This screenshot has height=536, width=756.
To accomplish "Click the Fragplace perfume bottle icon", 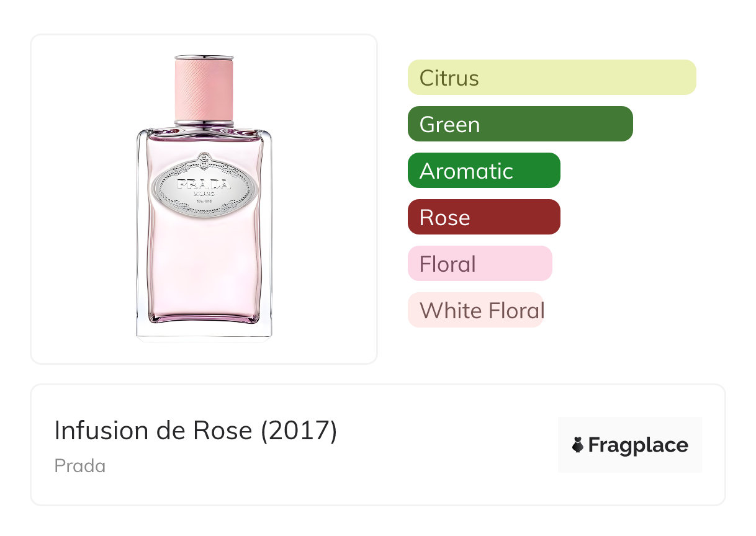I will [578, 445].
